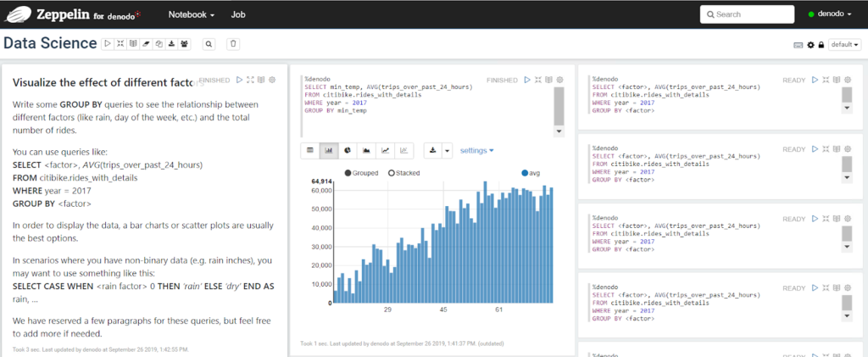
Task: Move the Data Science note to trash
Action: tap(234, 44)
